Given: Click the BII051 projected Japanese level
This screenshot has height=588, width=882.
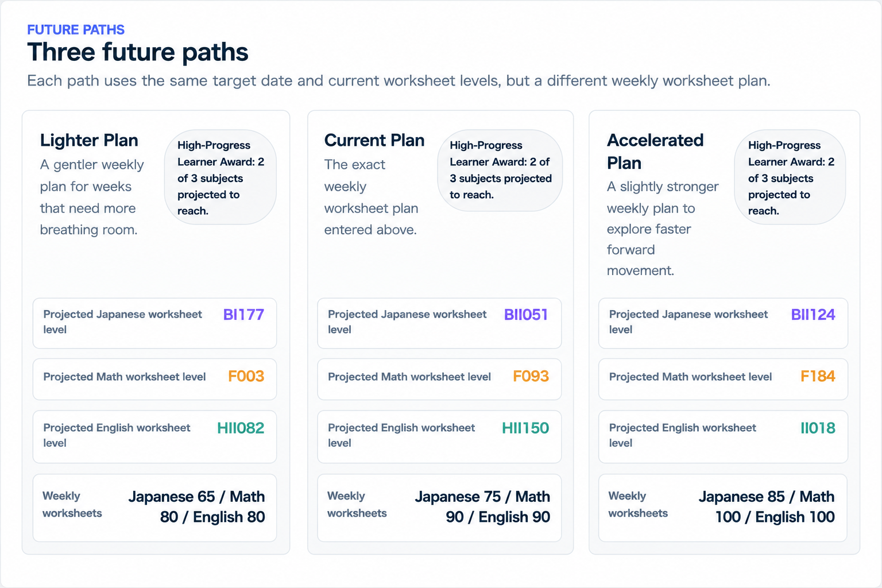Looking at the screenshot, I should tap(526, 315).
